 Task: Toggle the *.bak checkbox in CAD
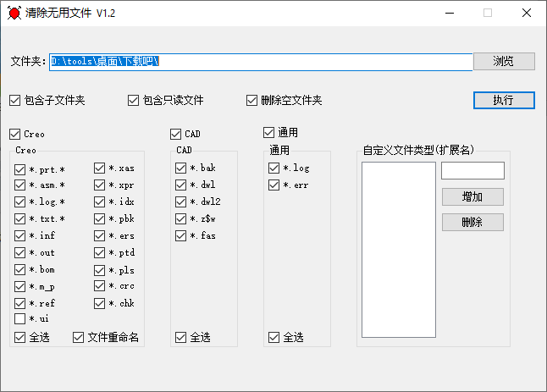(181, 168)
